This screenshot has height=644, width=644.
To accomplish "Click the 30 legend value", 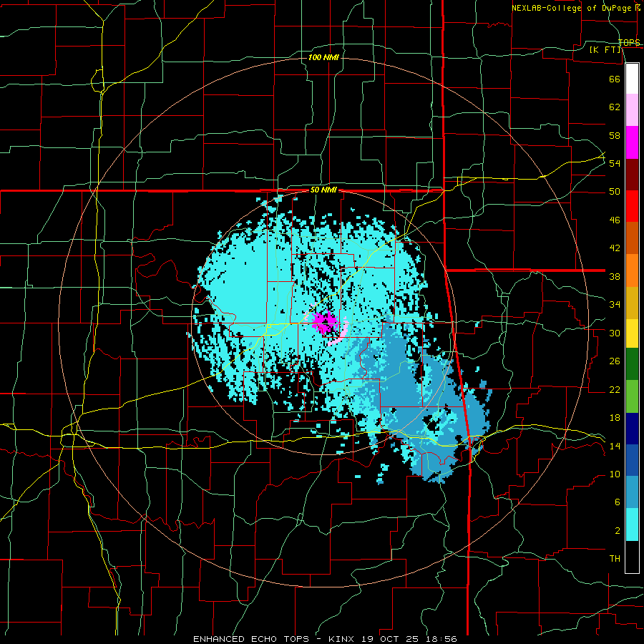I will (615, 333).
